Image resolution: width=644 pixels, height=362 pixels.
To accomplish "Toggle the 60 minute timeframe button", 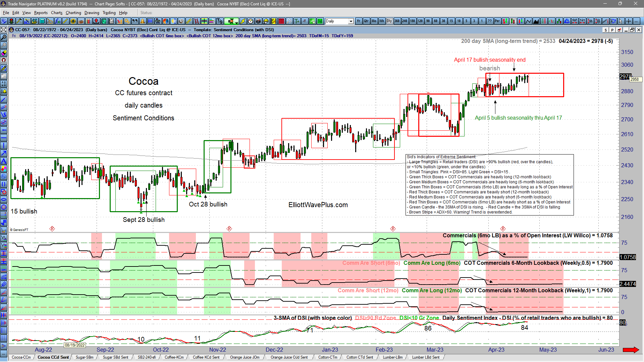I will [435, 21].
